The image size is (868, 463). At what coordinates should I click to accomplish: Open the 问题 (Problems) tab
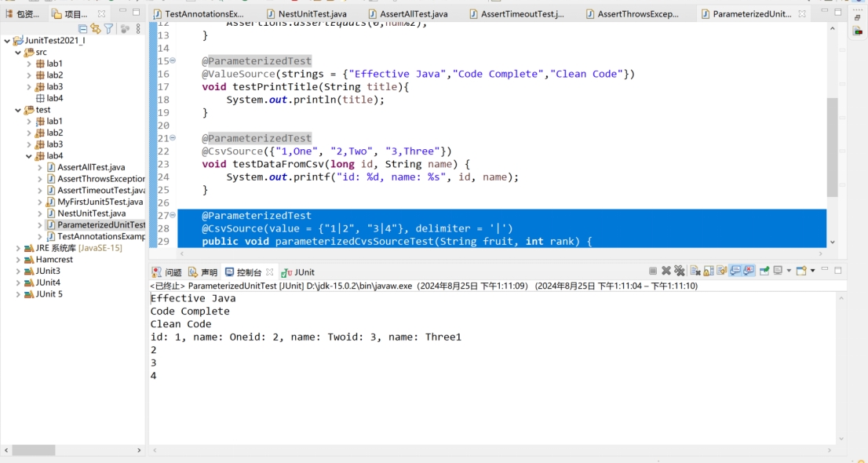pos(167,272)
